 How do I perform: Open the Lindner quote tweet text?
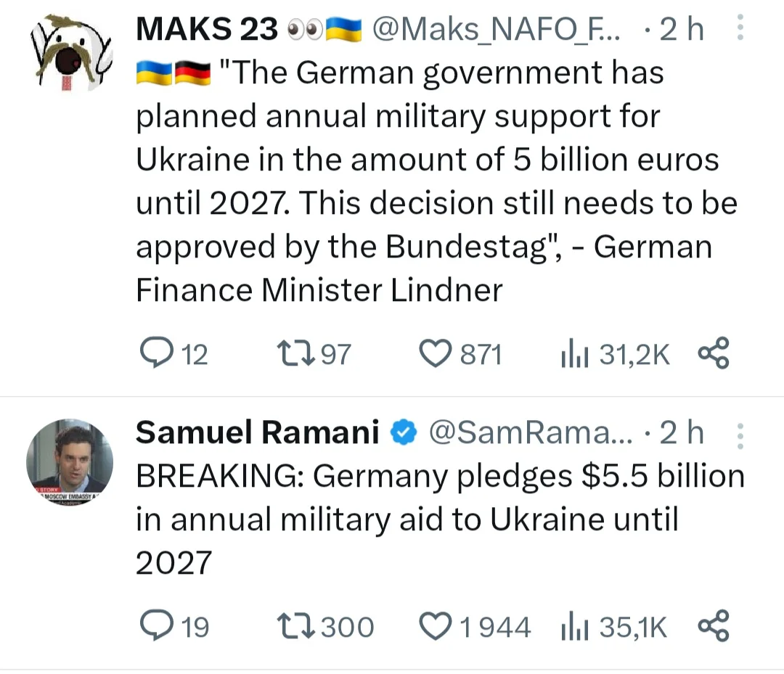click(428, 181)
